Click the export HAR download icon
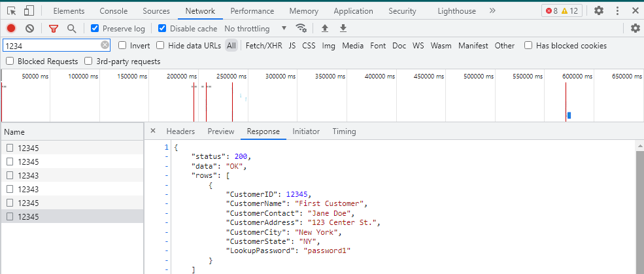This screenshot has height=274, width=644. coord(343,28)
